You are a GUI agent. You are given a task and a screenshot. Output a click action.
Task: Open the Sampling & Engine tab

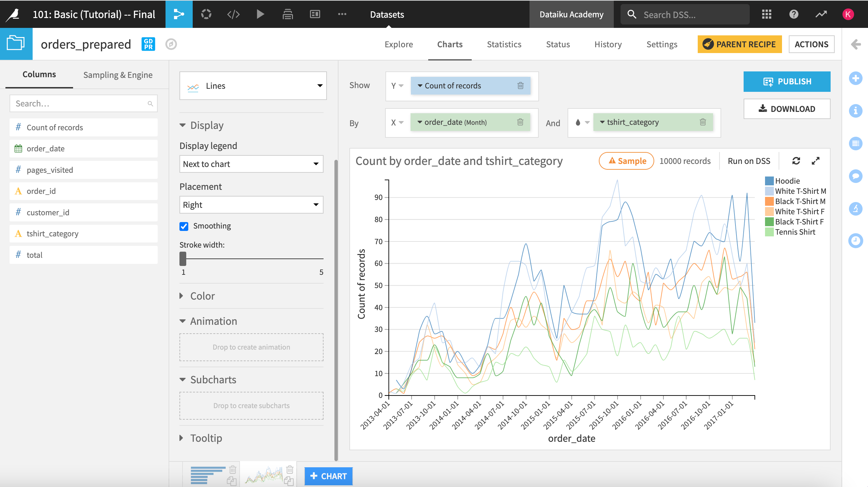point(118,75)
